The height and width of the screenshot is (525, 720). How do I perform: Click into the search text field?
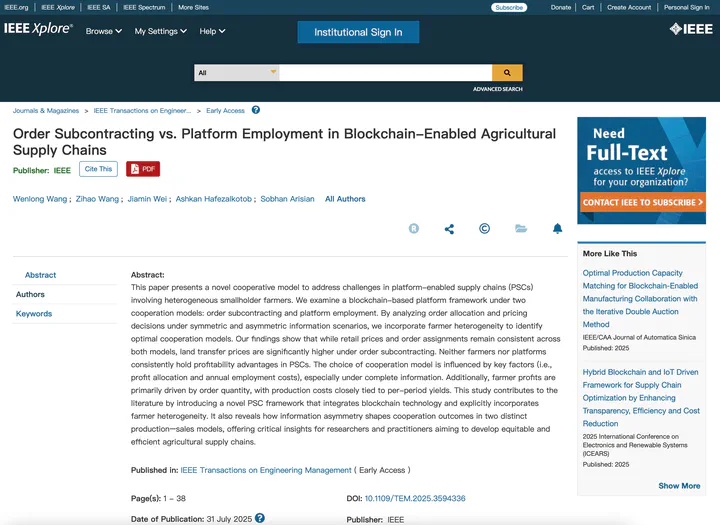pos(385,73)
